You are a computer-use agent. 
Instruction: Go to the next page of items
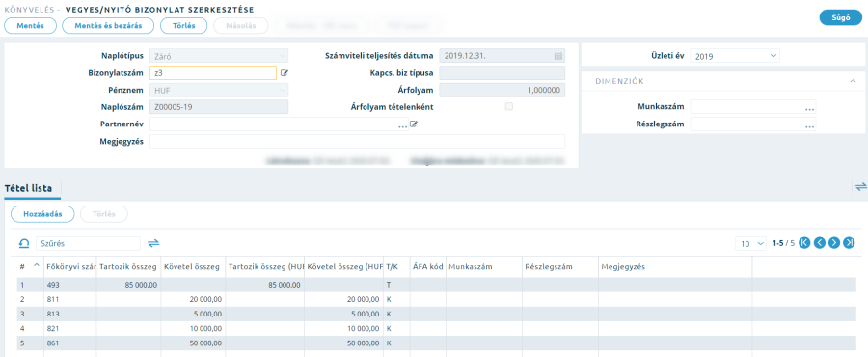(834, 243)
